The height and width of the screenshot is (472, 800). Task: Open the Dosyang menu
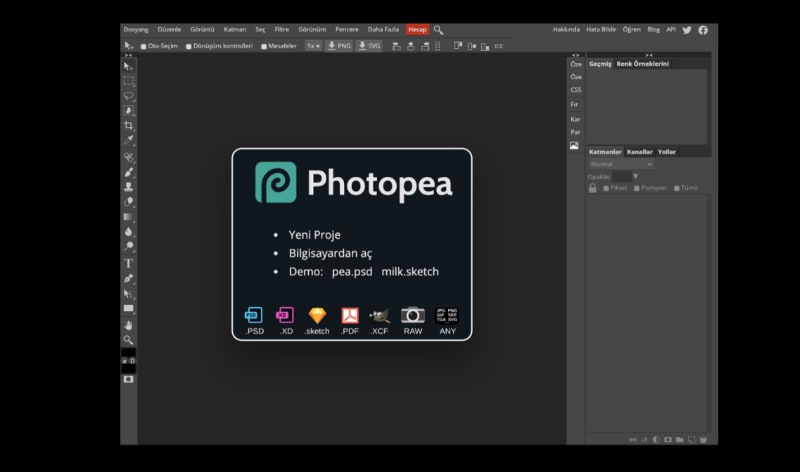pyautogui.click(x=136, y=30)
